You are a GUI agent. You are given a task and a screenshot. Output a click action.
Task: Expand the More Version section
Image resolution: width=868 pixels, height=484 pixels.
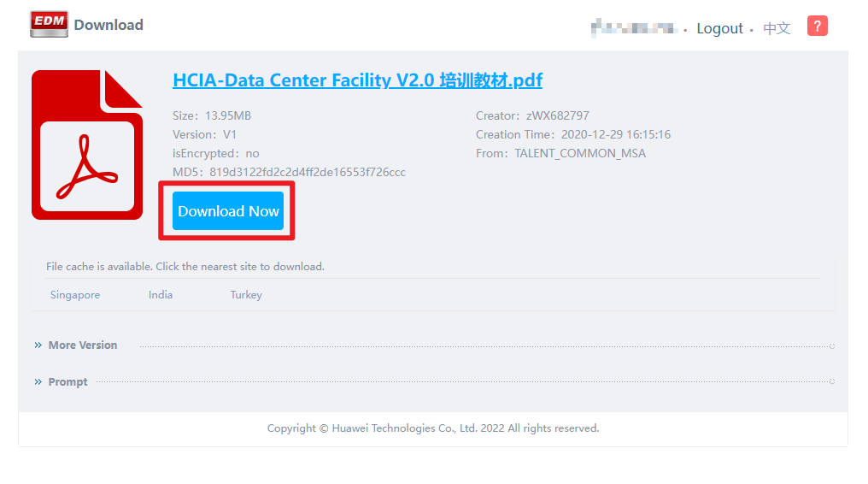tap(83, 345)
